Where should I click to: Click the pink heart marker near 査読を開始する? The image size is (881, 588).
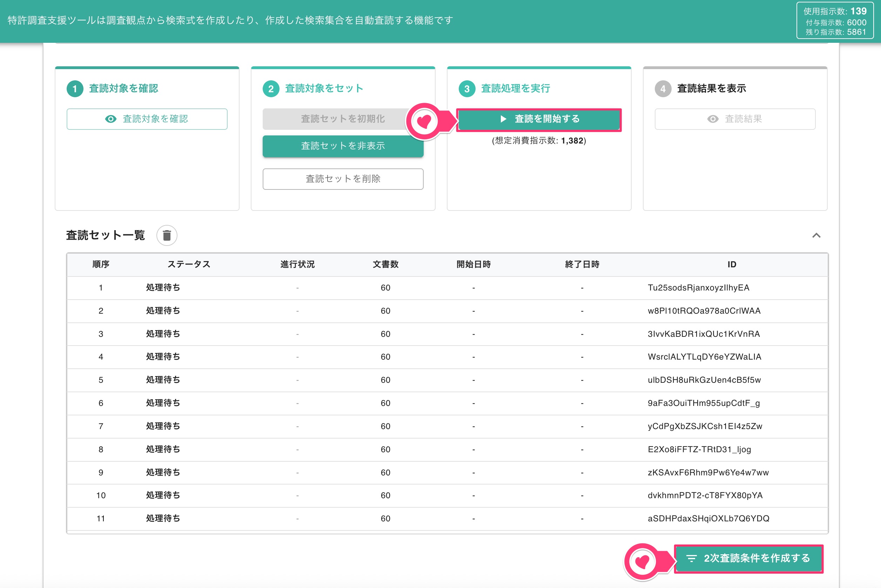[424, 121]
